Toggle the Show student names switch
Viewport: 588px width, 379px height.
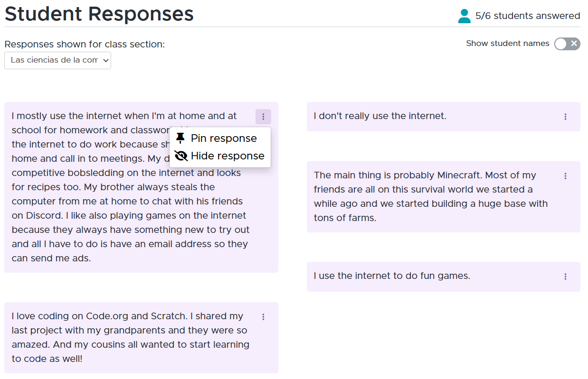(x=567, y=44)
